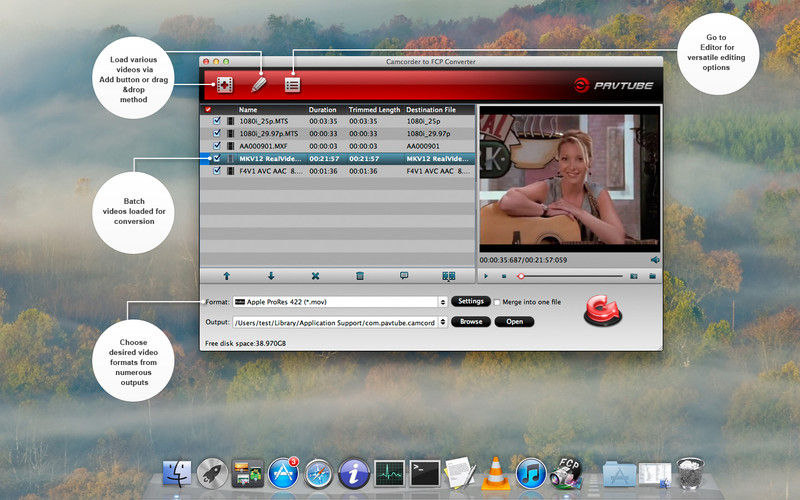
Task: Uncheck the 1080i_25p.MTS checkbox
Action: (x=217, y=120)
